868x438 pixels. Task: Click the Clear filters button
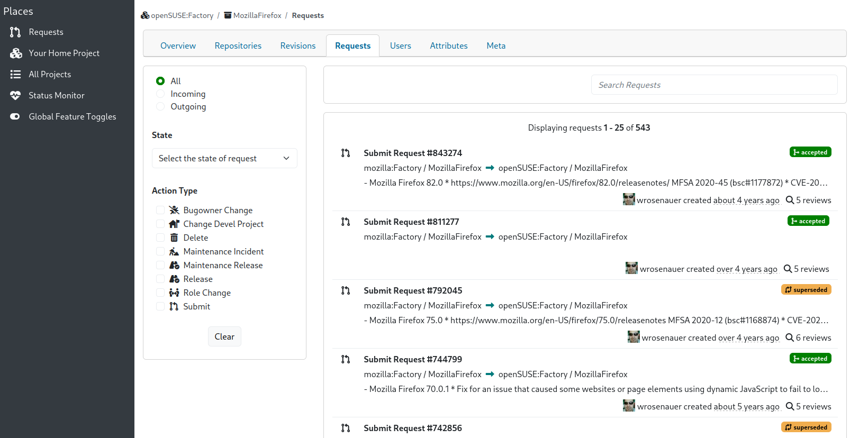click(224, 336)
